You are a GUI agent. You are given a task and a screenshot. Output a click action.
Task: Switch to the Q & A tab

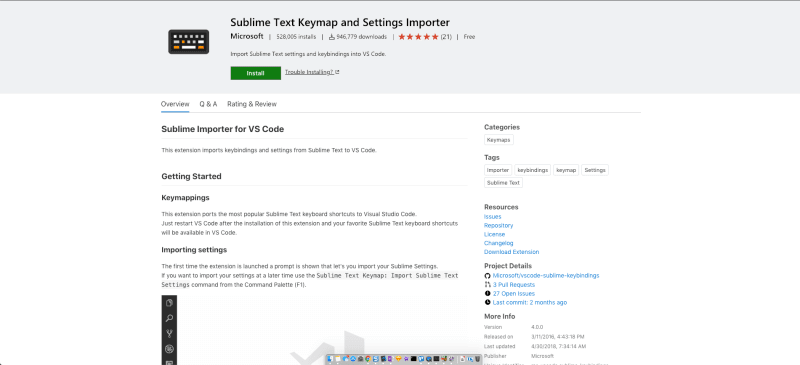(208, 104)
